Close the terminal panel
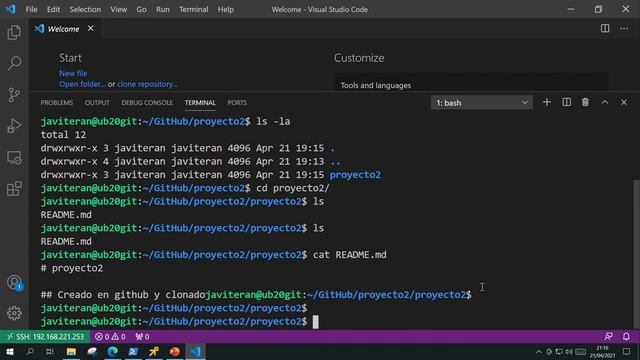 624,102
